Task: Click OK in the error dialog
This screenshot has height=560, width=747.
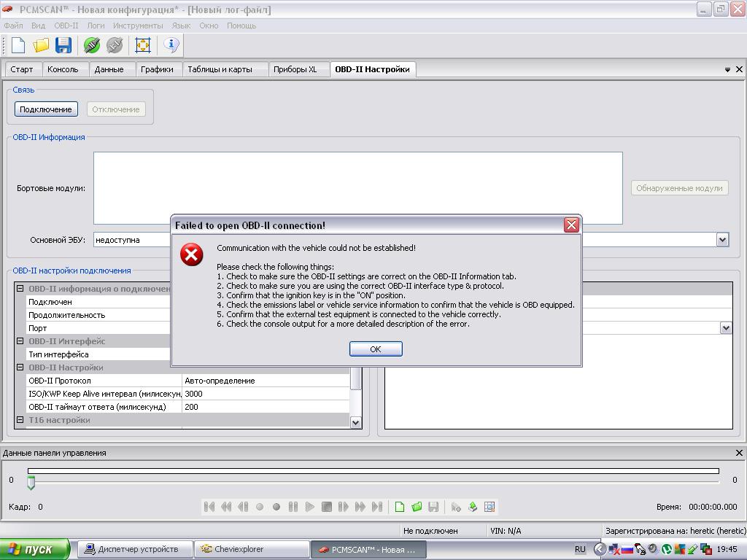Action: tap(376, 349)
